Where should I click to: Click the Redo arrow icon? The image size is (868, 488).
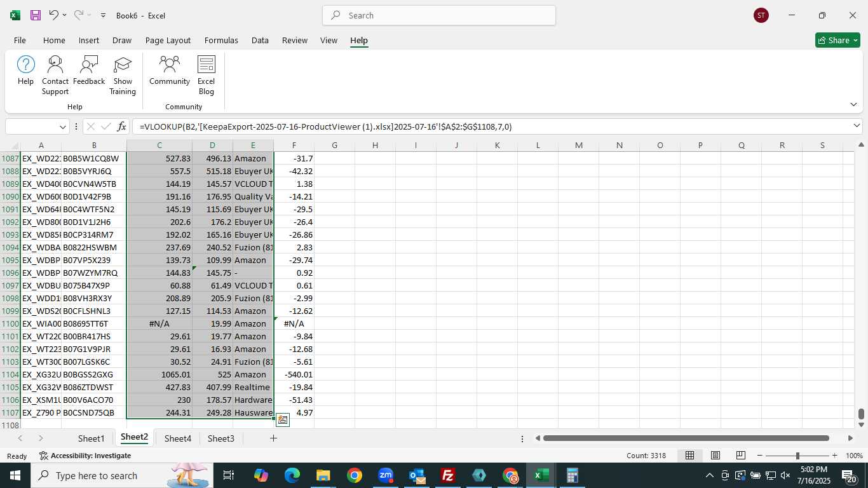click(x=79, y=15)
